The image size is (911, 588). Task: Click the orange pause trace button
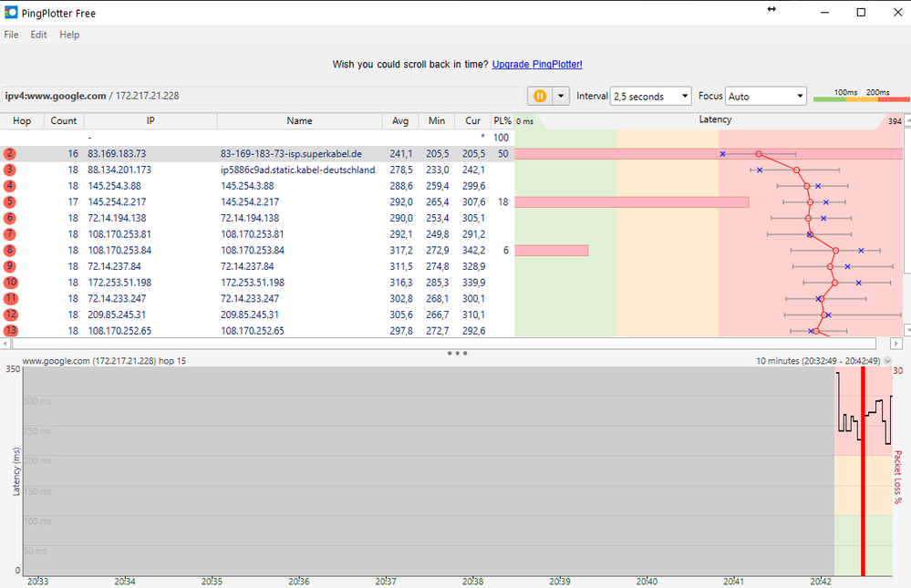[x=540, y=96]
